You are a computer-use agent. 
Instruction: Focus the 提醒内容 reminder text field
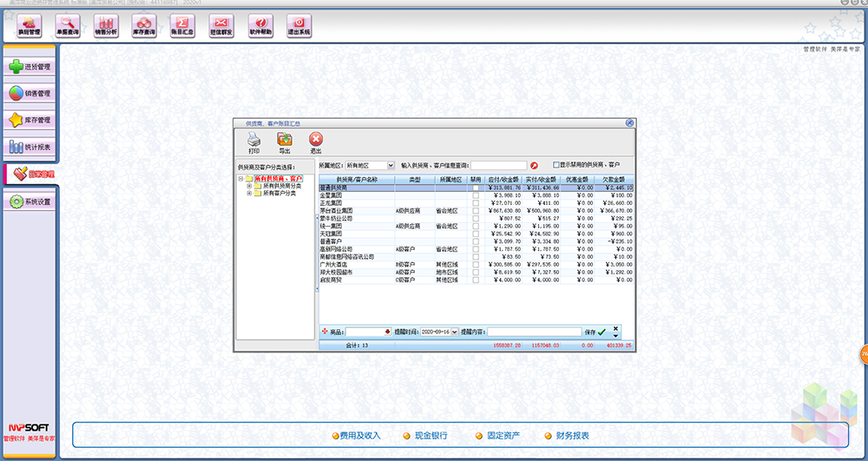pyautogui.click(x=533, y=332)
